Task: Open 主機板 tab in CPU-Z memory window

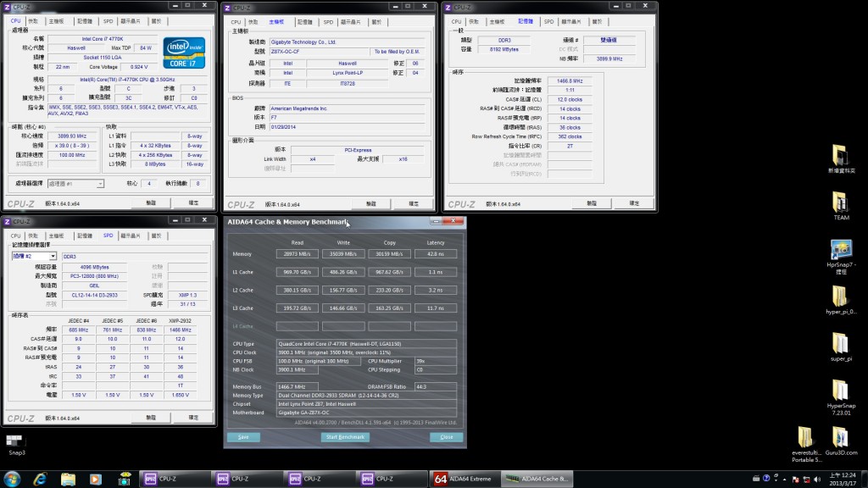Action: point(497,21)
